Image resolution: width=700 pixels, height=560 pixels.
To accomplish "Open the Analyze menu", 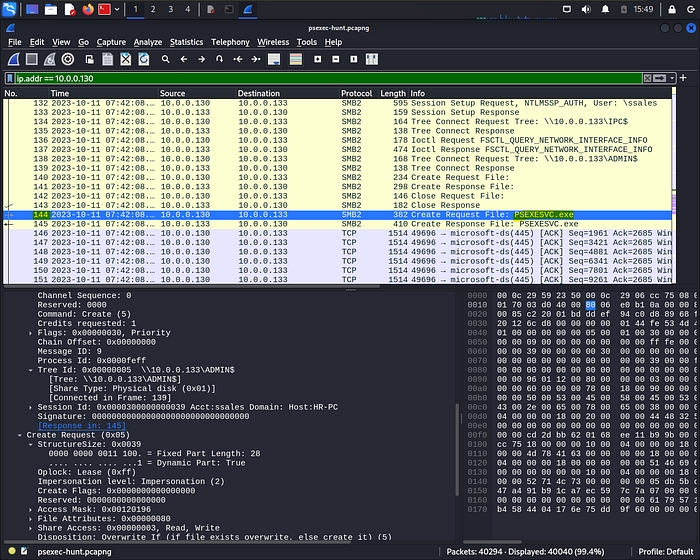I will click(148, 42).
